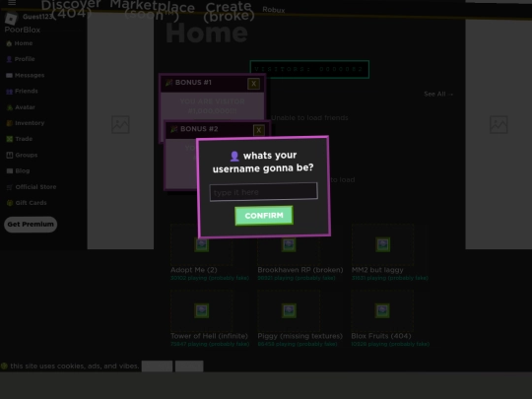Screen dimensions: 532x399
Task: Click the MM2 but laggy thumbnail
Action: point(382,244)
